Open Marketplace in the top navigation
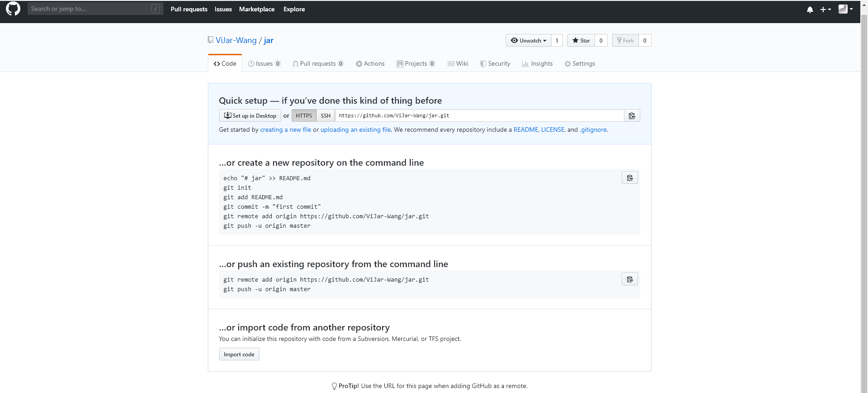 (x=257, y=10)
